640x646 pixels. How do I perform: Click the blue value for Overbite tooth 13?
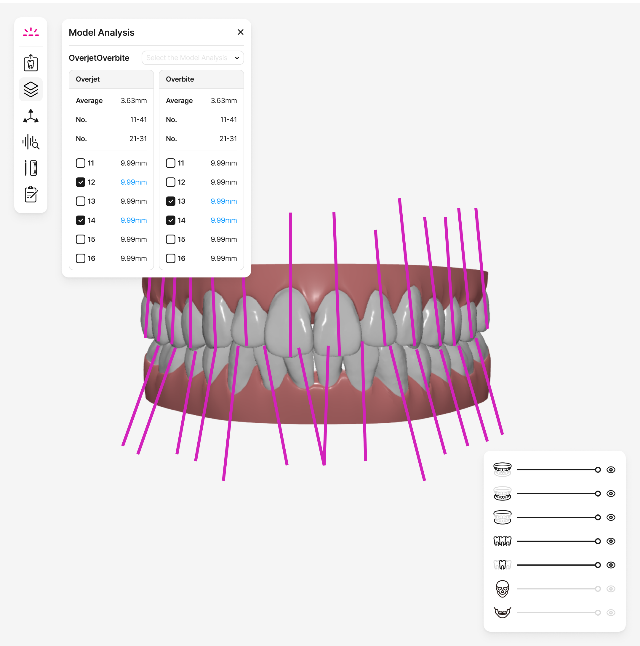click(224, 201)
